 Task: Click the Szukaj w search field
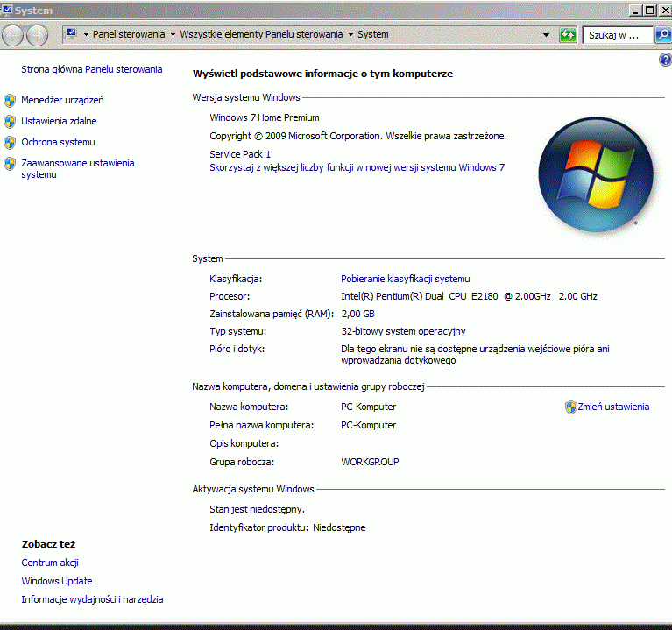click(x=618, y=35)
